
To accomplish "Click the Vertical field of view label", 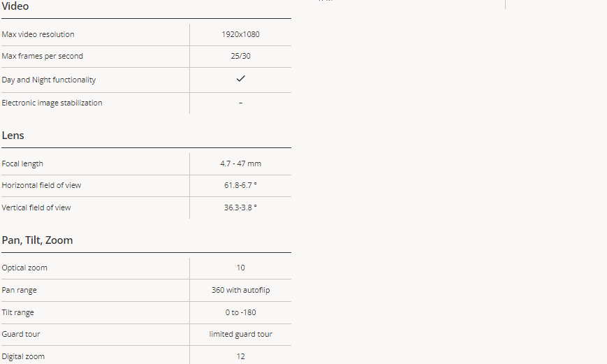I will (36, 208).
